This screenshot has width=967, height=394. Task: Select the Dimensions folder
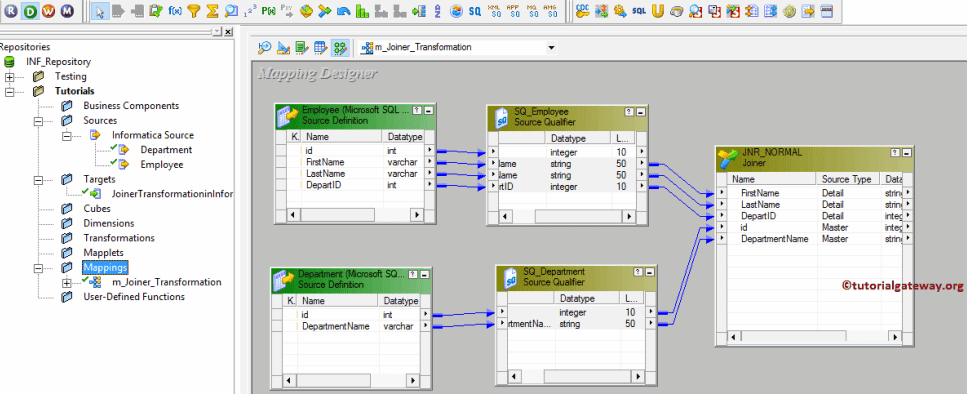(109, 223)
